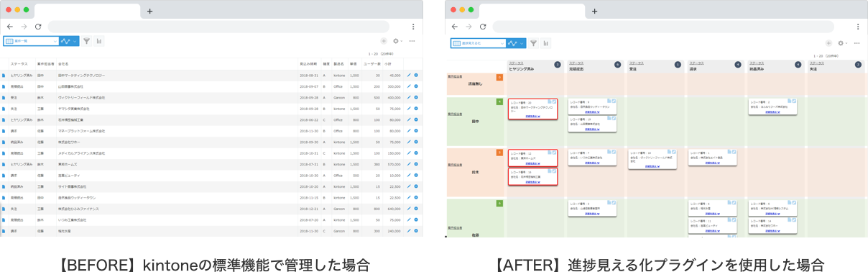Expand graph dropdown beside 案件一覧 selector

[x=70, y=42]
